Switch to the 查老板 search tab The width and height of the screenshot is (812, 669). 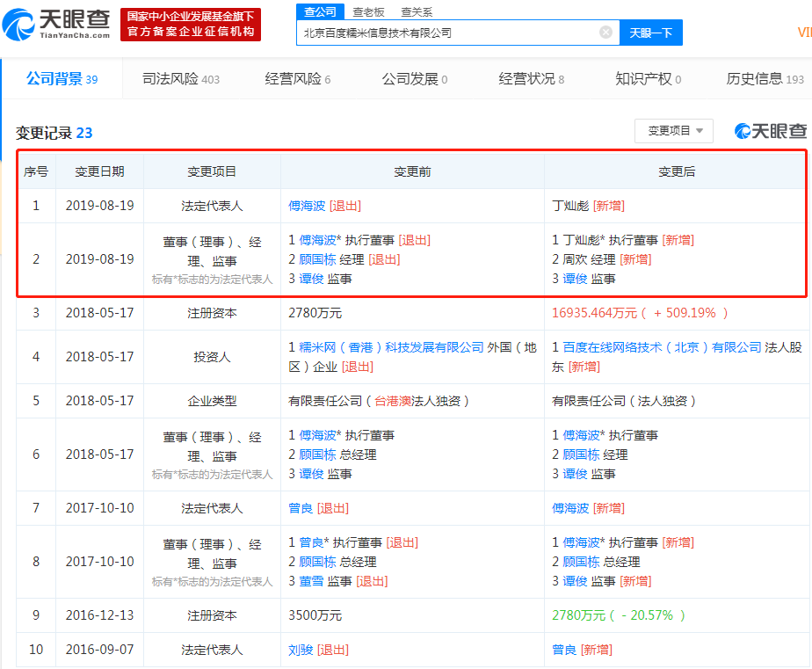click(368, 12)
